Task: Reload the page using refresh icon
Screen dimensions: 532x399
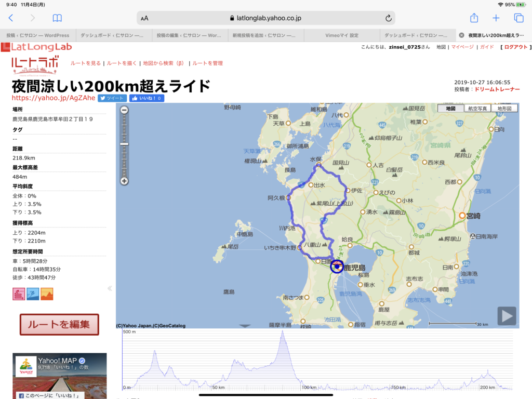Action: [388, 18]
